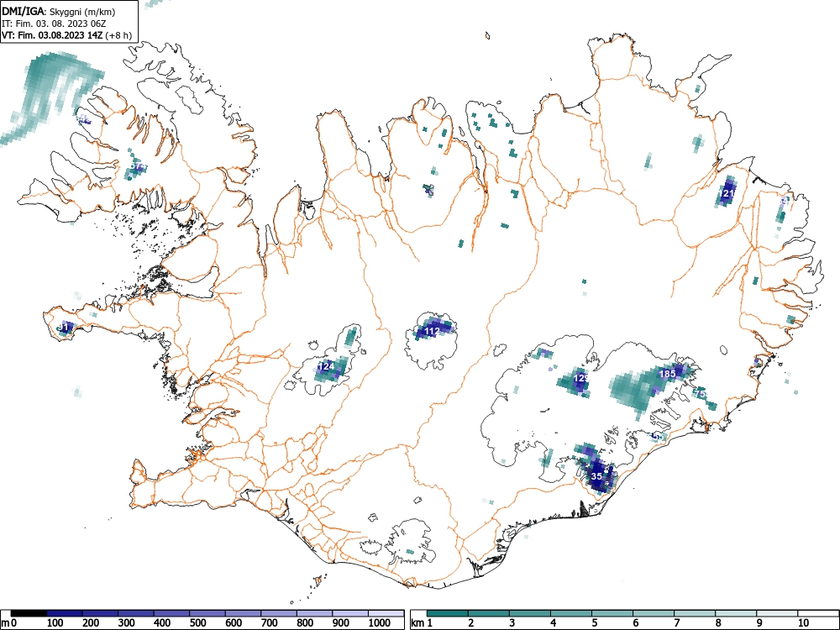Click the white 10 km legend swatch

[818, 613]
